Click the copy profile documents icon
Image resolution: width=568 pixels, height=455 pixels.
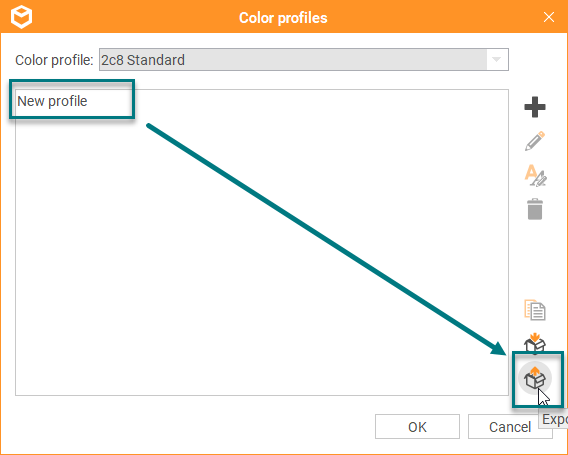click(535, 310)
